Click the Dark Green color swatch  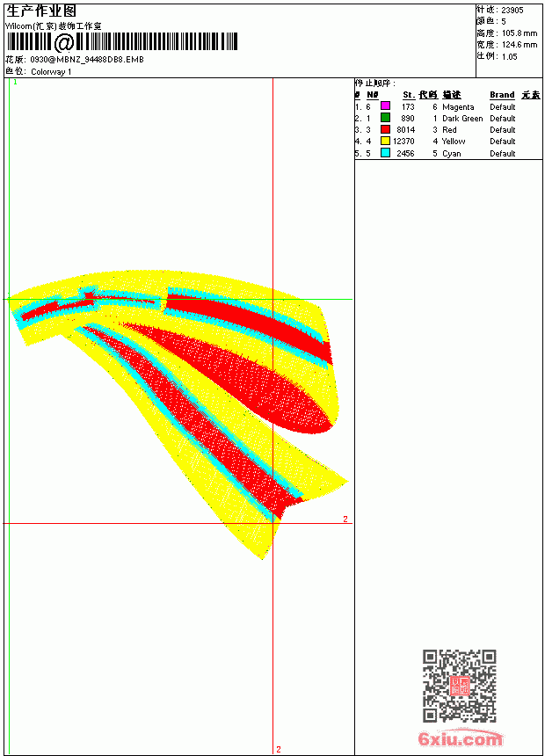click(x=385, y=117)
